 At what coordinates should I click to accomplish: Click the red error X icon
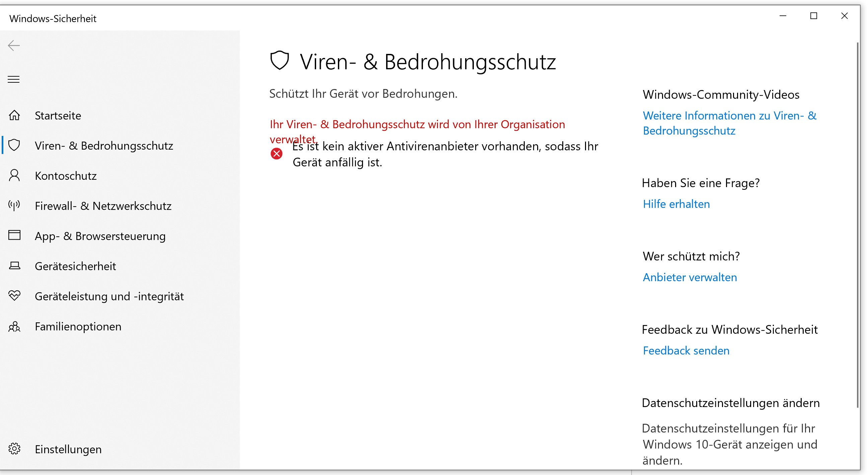click(276, 154)
